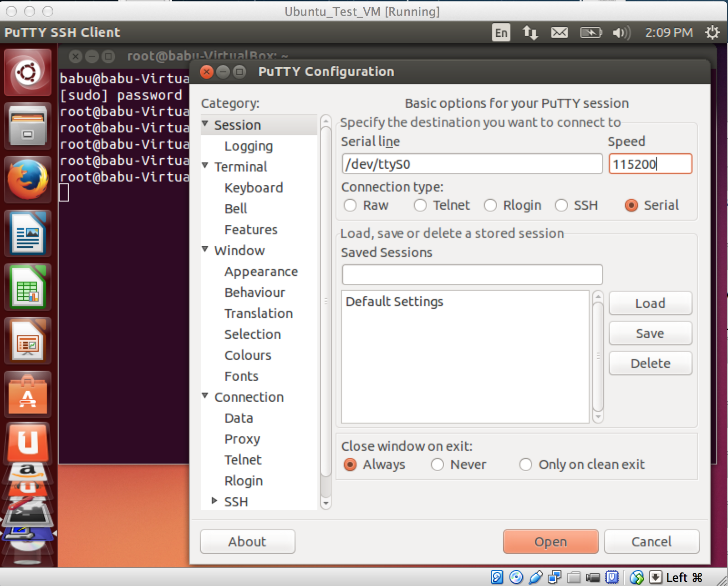Image resolution: width=728 pixels, height=586 pixels.
Task: Click the VirtualBox hard disk activity icon
Action: click(497, 577)
